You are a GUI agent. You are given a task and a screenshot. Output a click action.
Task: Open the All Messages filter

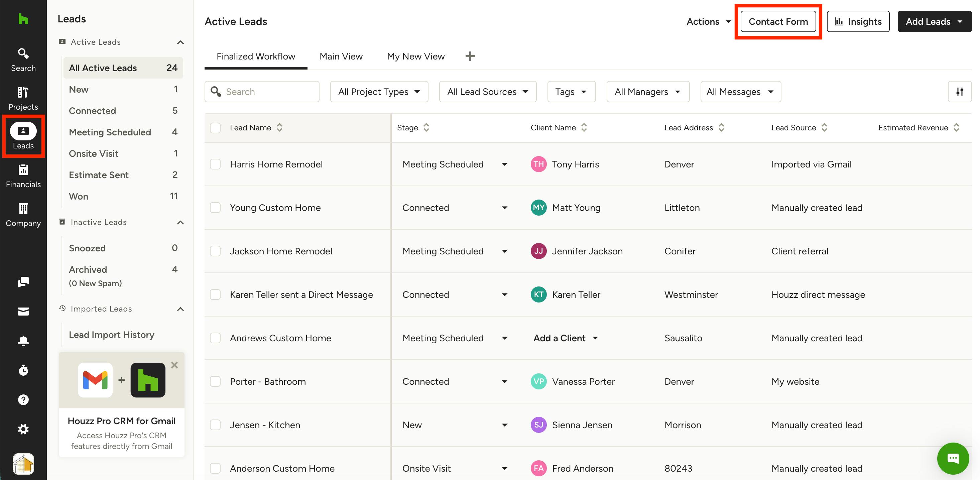pyautogui.click(x=740, y=92)
